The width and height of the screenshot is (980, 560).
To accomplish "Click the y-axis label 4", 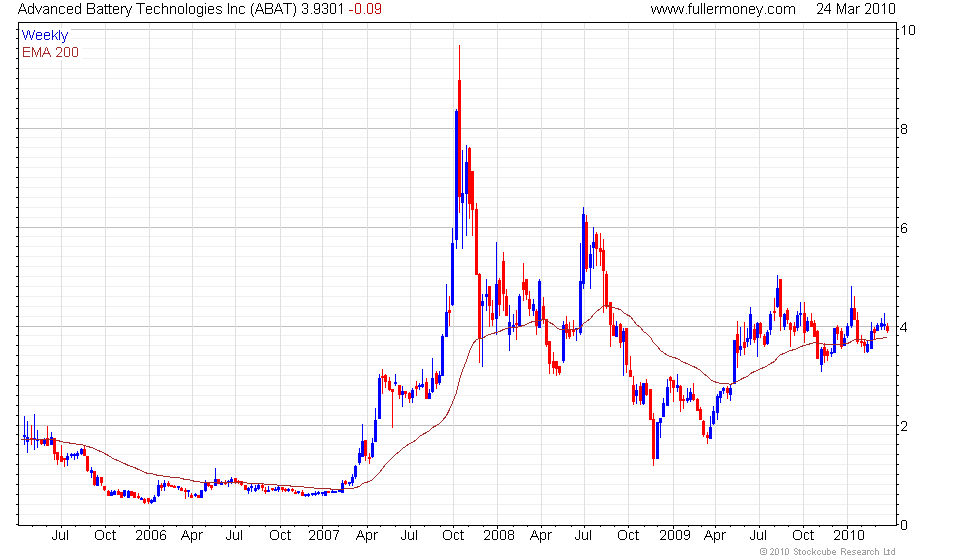I will [x=904, y=327].
